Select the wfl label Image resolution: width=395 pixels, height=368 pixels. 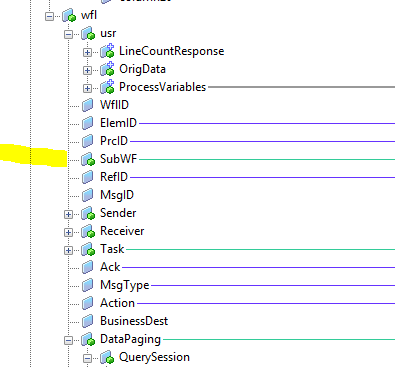89,15
